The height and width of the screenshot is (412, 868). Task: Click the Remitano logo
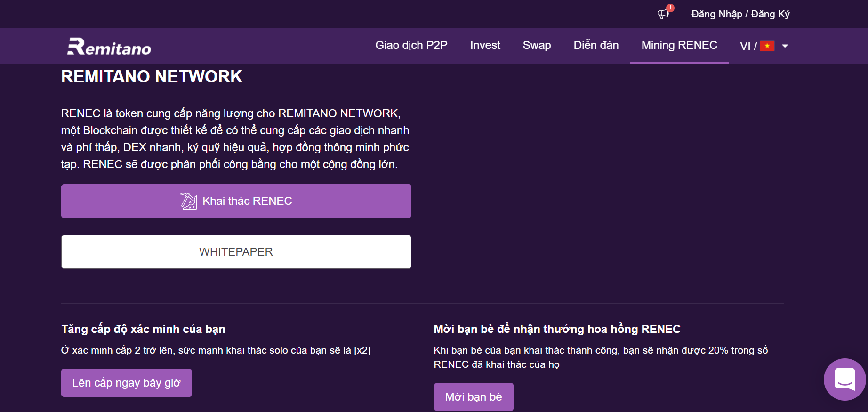[x=109, y=46]
